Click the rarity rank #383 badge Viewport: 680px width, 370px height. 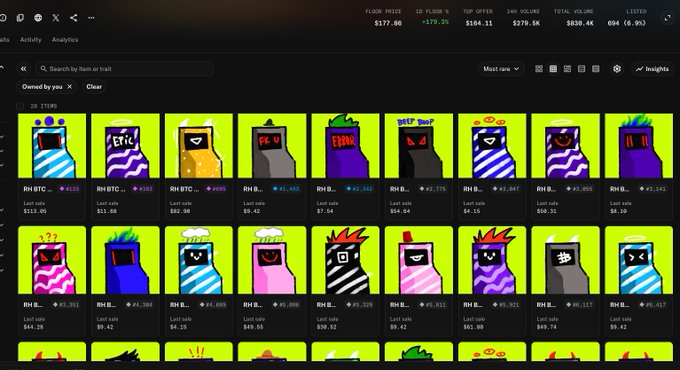coord(143,189)
